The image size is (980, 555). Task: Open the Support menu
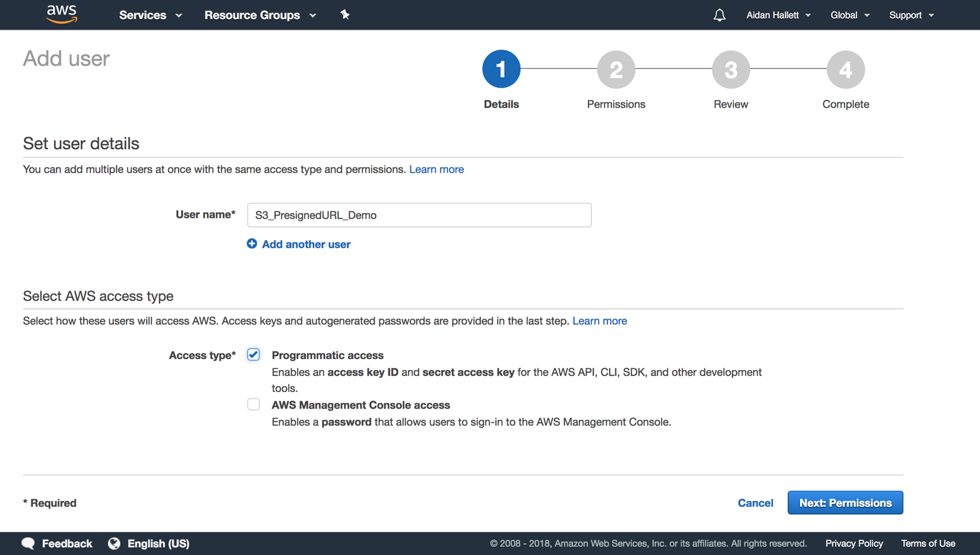911,15
